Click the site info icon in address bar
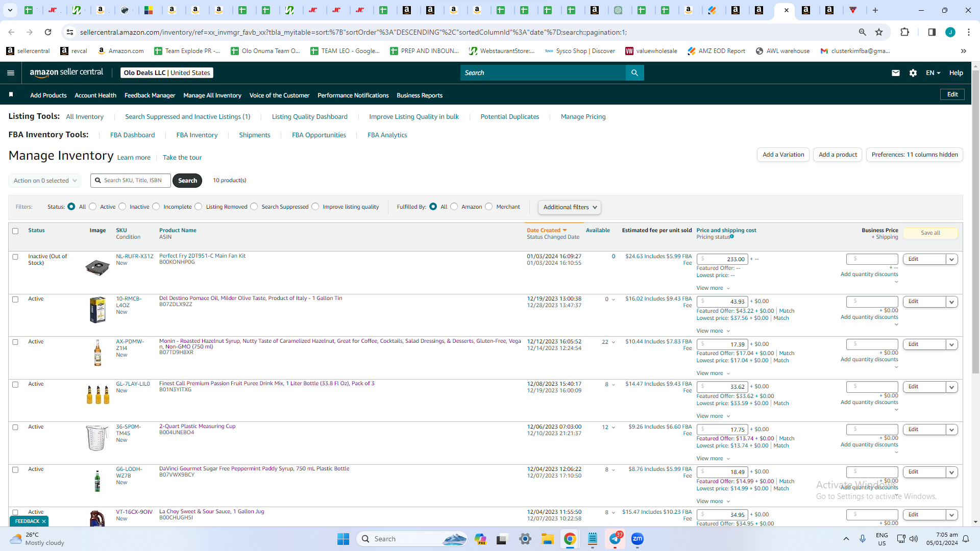 70,32
